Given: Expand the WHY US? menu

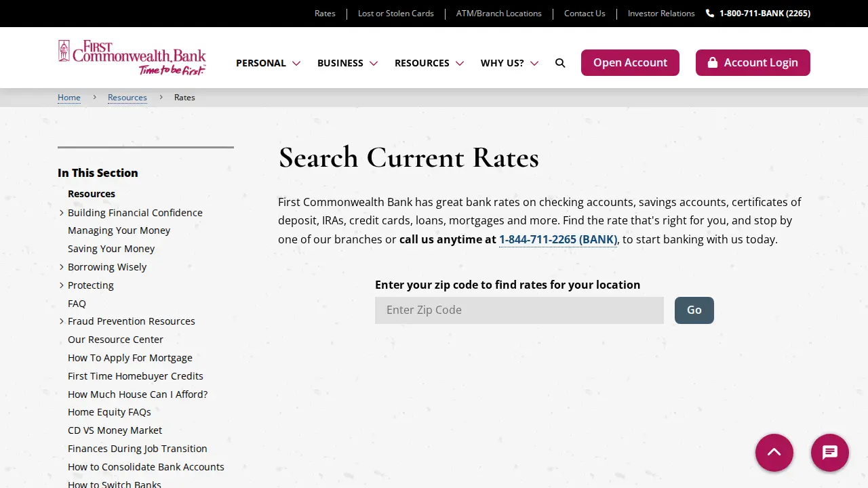Looking at the screenshot, I should point(509,63).
